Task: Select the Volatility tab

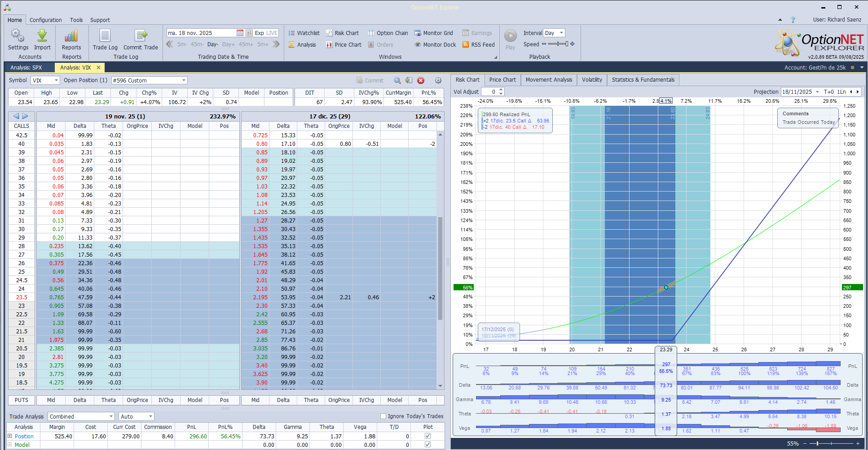Action: point(592,80)
